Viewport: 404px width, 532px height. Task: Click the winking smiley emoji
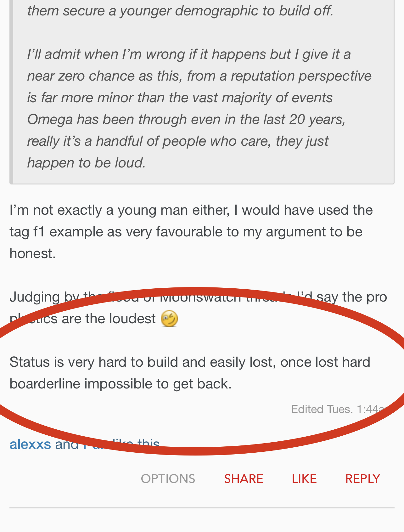[x=169, y=319]
